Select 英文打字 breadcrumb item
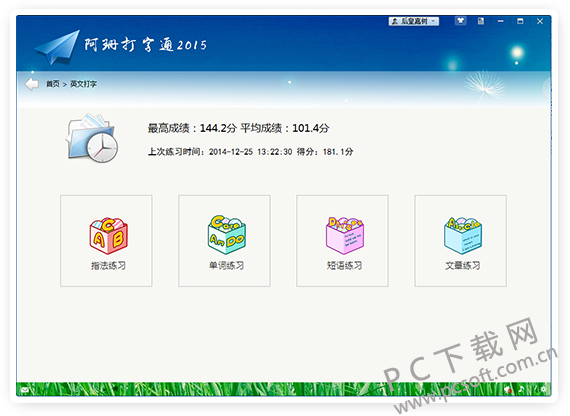Image resolution: width=570 pixels, height=416 pixels. tap(83, 84)
